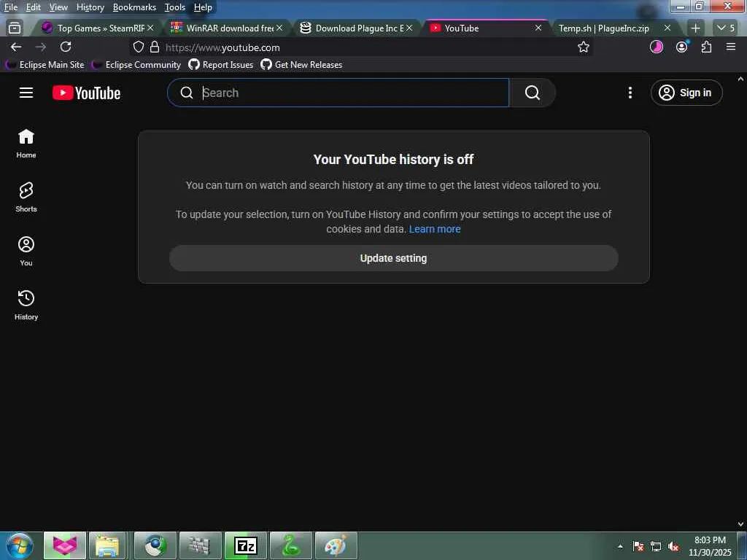Show hidden system tray icons
The image size is (747, 560).
coord(620,546)
